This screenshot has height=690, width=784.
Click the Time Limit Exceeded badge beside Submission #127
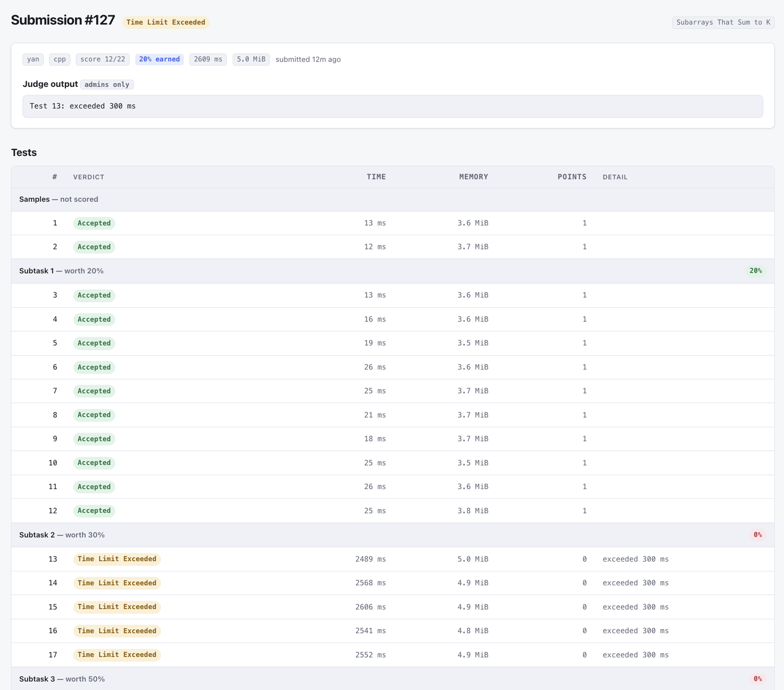click(166, 22)
